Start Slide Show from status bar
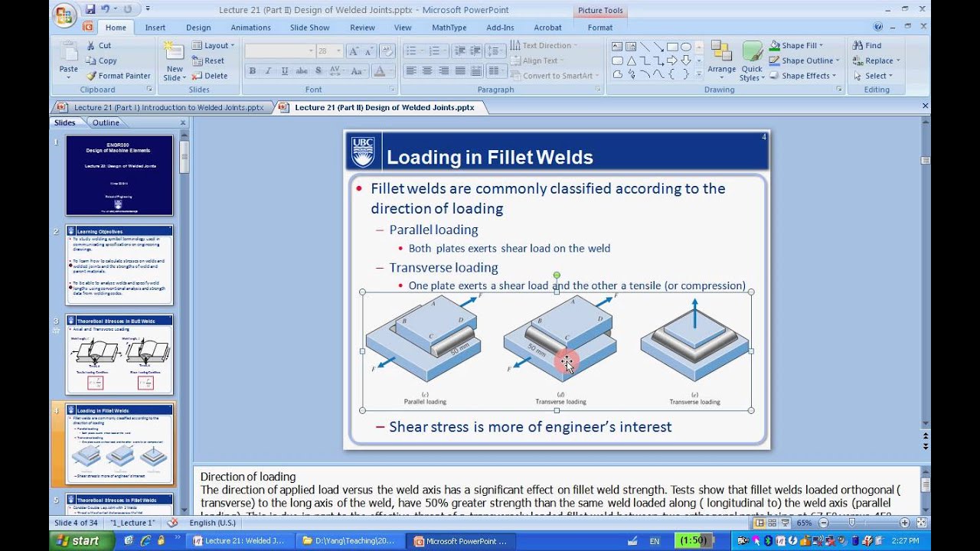 click(x=785, y=523)
